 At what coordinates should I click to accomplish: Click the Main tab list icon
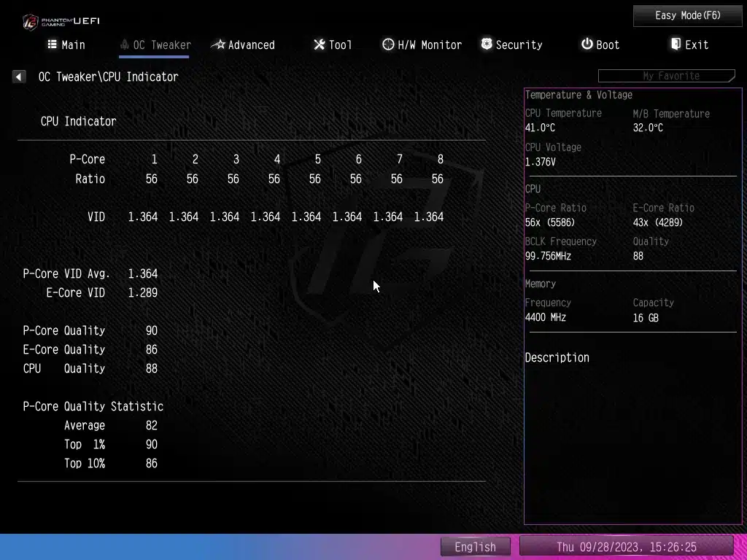(x=52, y=44)
